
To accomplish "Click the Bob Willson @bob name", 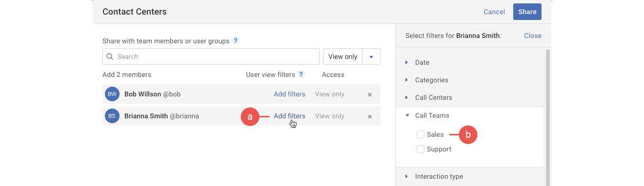I will pos(152,94).
